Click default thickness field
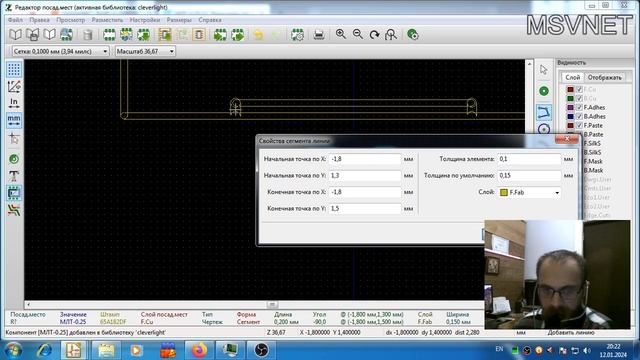This screenshot has height=360, width=640. tap(529, 176)
